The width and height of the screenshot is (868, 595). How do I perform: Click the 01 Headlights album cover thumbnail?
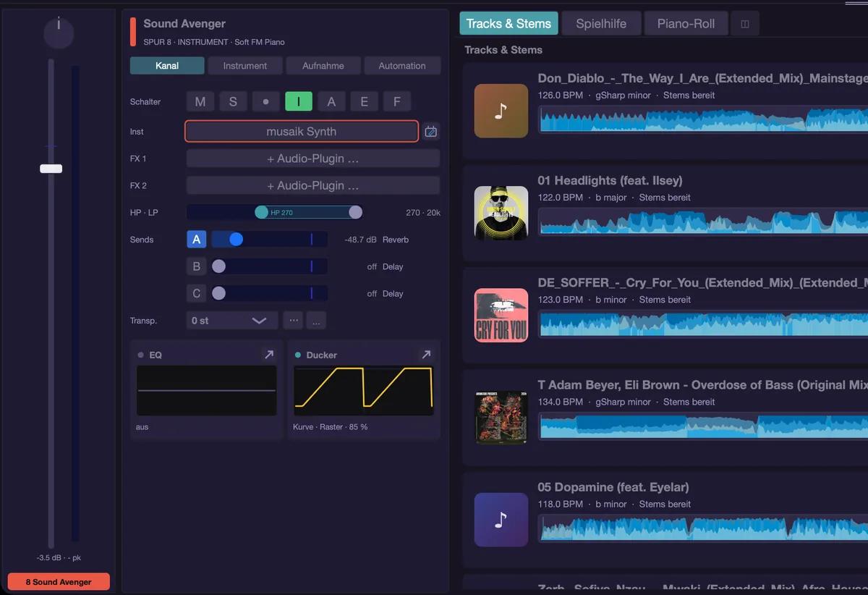click(x=501, y=213)
